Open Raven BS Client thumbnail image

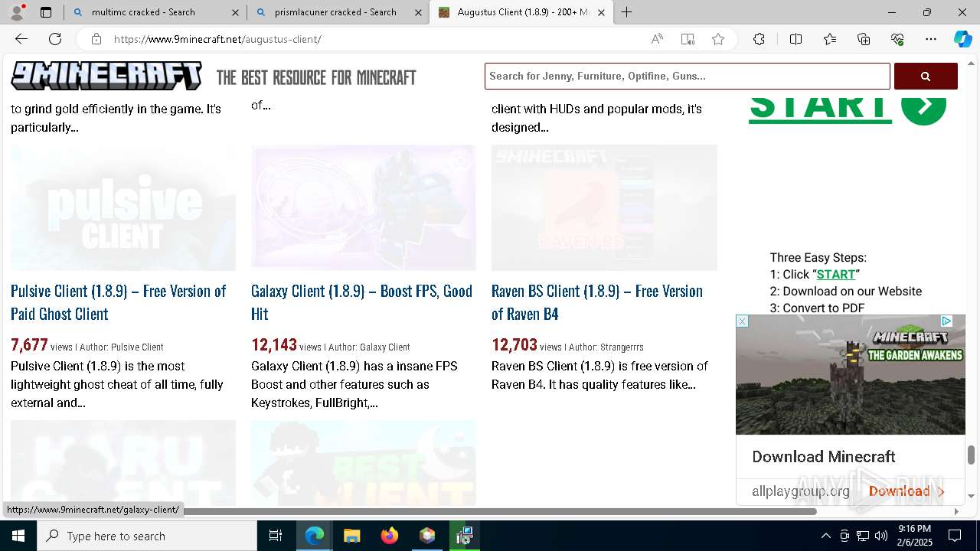(x=604, y=207)
